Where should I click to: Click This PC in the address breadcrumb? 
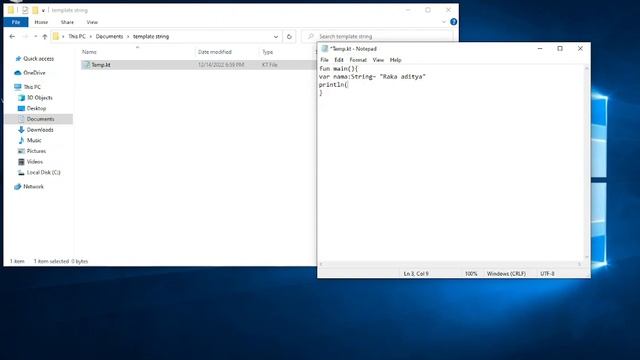click(77, 36)
